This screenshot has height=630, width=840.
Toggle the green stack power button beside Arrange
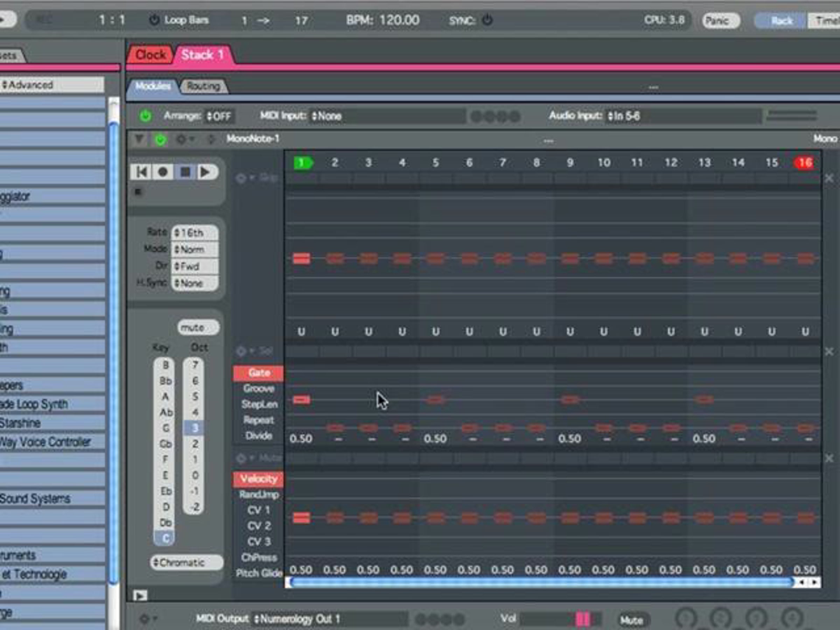point(145,116)
